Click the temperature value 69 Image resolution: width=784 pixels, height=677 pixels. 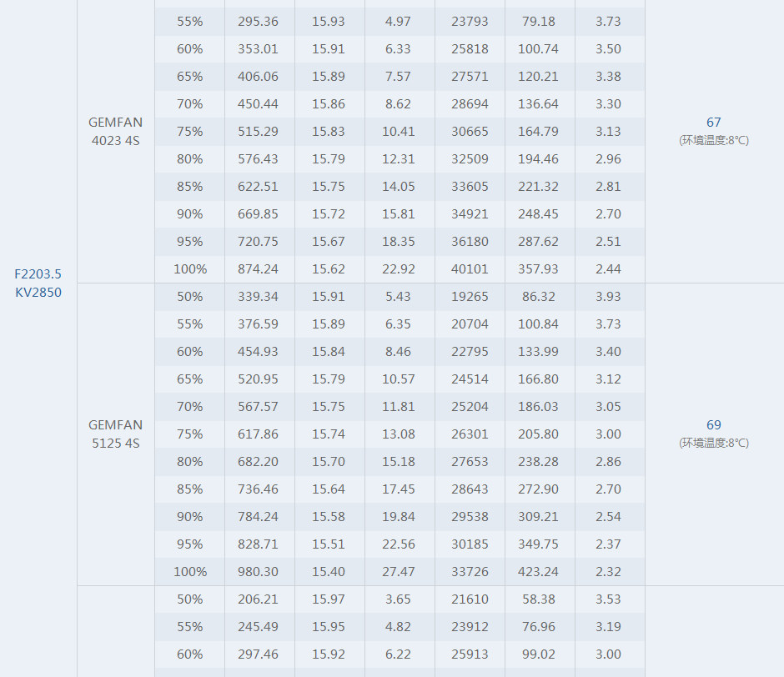[713, 425]
